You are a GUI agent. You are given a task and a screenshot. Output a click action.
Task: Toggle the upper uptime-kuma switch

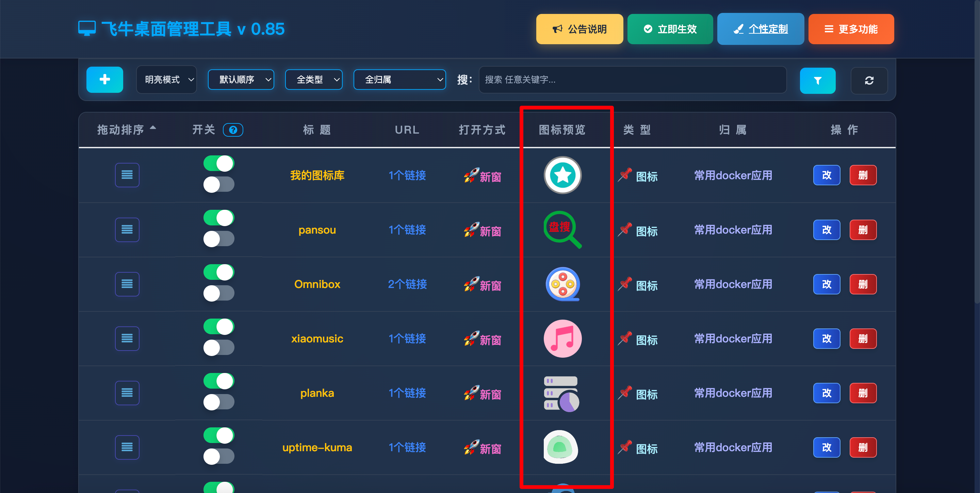click(219, 436)
